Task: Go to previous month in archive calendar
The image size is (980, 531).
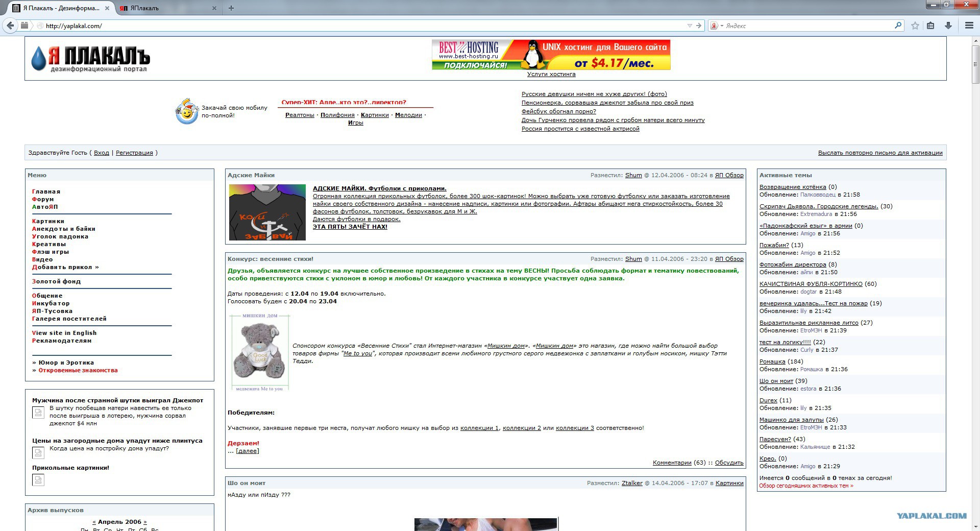Action: point(94,522)
